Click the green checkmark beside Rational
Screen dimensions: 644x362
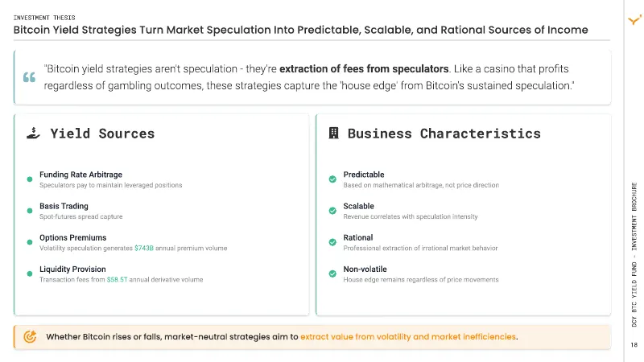coord(332,242)
